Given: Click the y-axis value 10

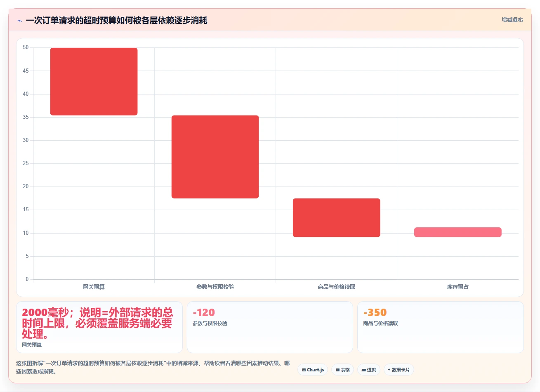Looking at the screenshot, I should click(x=26, y=233).
